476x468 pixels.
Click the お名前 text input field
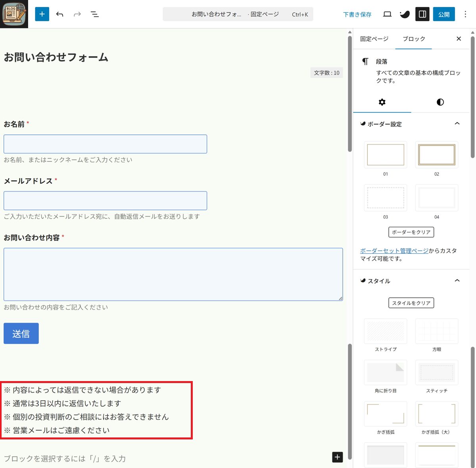[105, 144]
